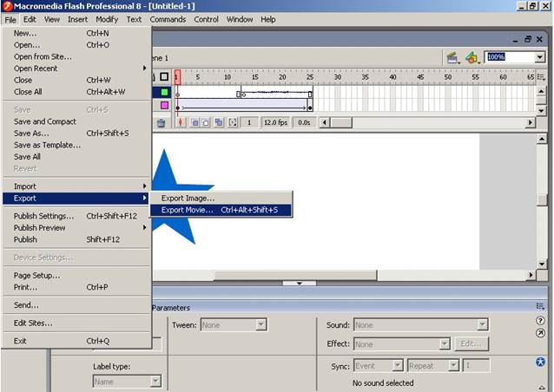Click the arrow icon below Properties Help
The image size is (554, 392).
[540, 333]
